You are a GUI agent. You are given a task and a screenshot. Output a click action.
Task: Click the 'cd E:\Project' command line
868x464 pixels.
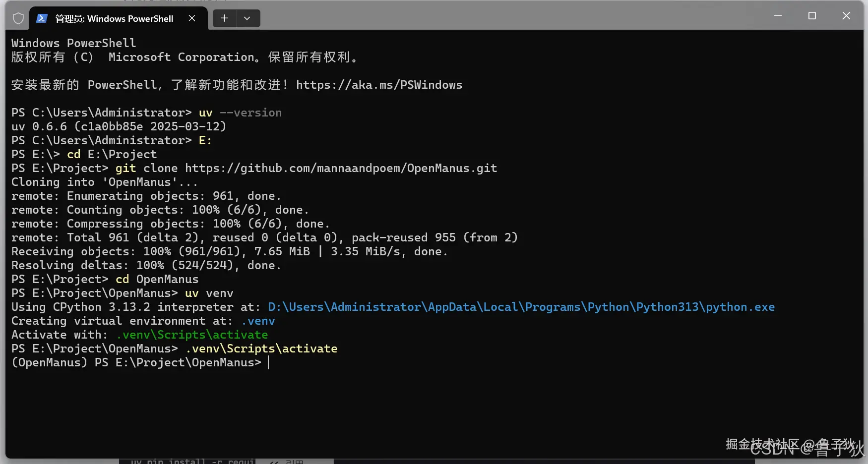(84, 154)
